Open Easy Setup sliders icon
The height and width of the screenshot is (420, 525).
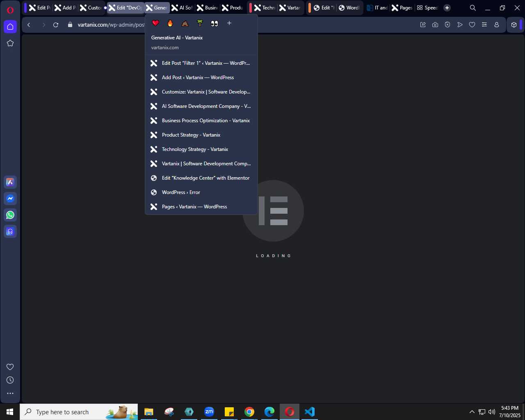(x=484, y=25)
